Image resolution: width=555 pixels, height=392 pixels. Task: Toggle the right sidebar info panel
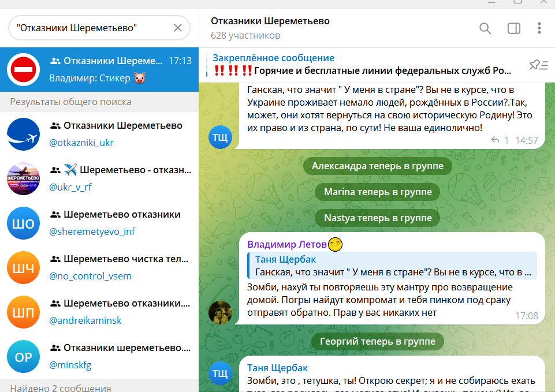pyautogui.click(x=513, y=28)
